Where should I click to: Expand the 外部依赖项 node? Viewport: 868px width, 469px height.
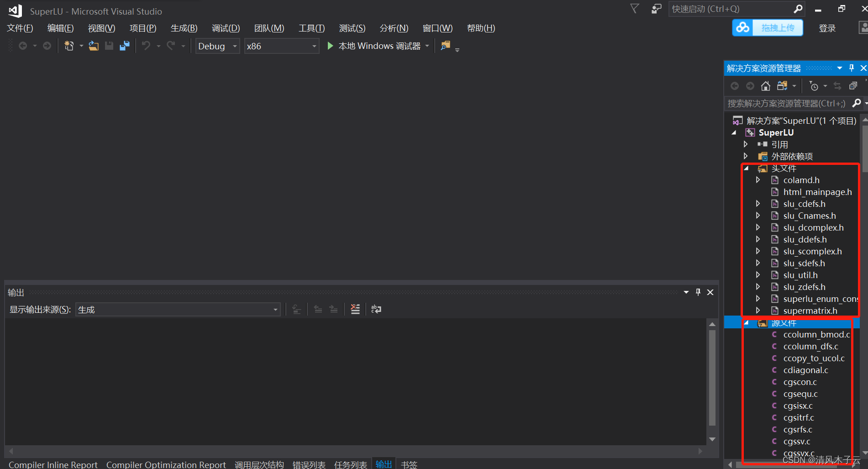[746, 156]
